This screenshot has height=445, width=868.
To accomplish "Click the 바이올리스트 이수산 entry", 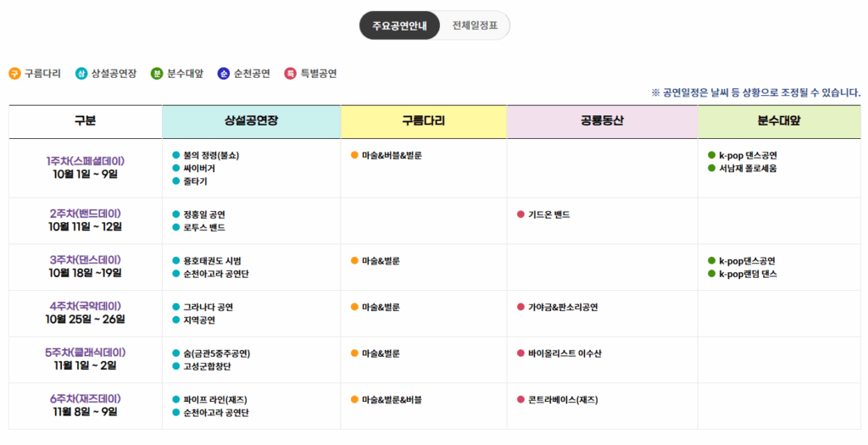I will (563, 353).
